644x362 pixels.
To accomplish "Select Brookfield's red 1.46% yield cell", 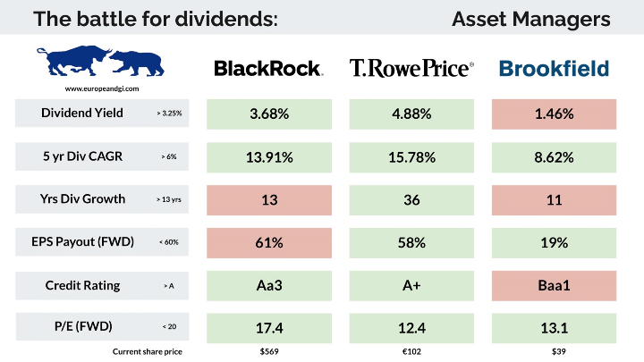I will click(554, 114).
